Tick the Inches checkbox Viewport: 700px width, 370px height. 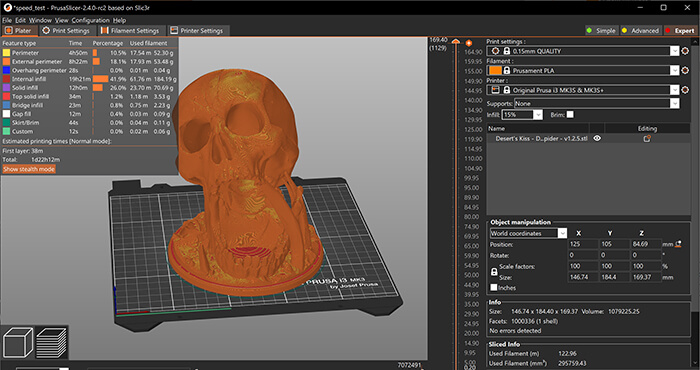[494, 287]
